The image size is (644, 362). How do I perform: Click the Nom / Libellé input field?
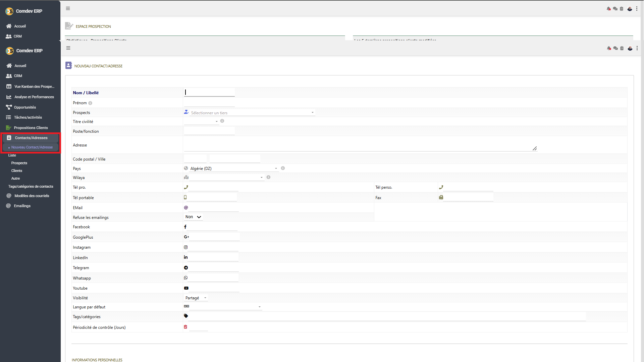click(209, 92)
